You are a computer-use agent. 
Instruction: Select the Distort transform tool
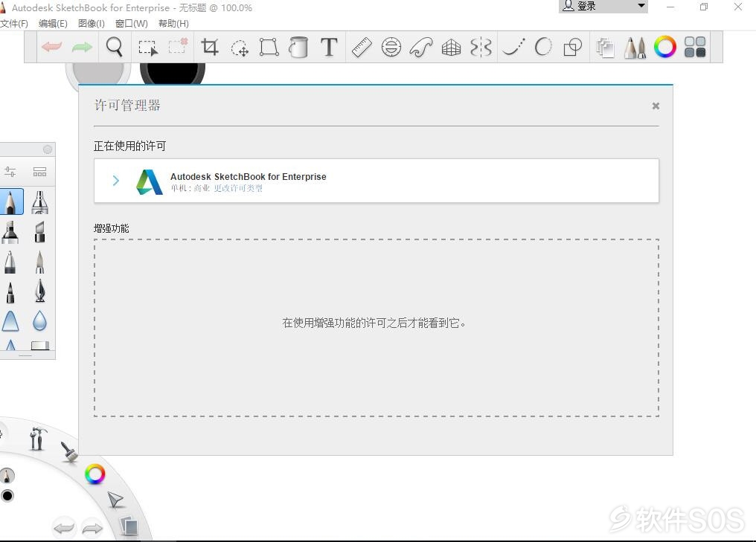tap(269, 48)
